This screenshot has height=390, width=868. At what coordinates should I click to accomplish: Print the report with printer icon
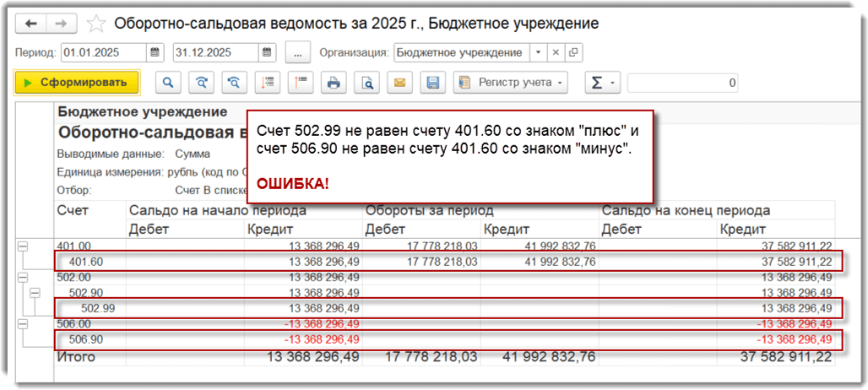coord(334,83)
